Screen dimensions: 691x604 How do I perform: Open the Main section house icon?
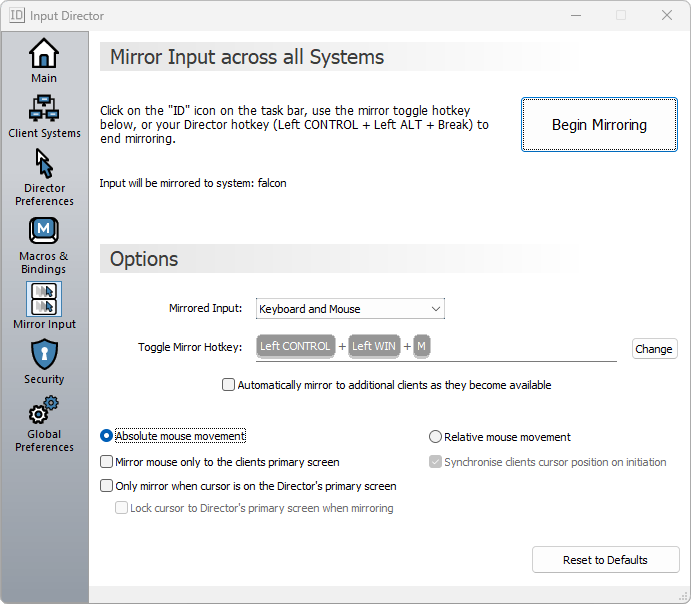(44, 53)
